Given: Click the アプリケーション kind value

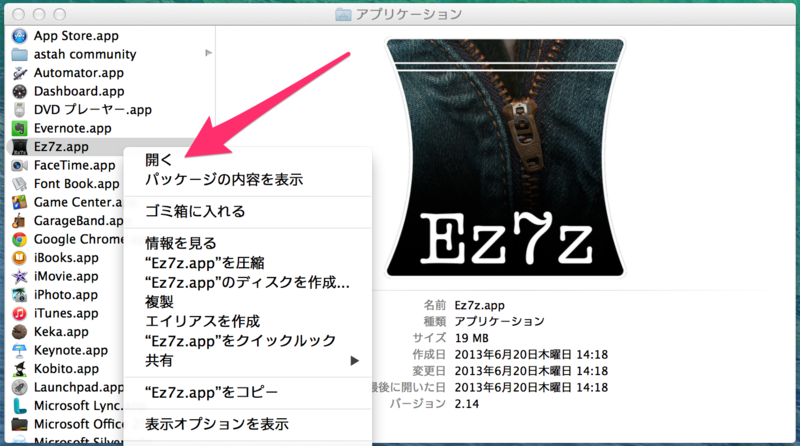Looking at the screenshot, I should point(499,321).
